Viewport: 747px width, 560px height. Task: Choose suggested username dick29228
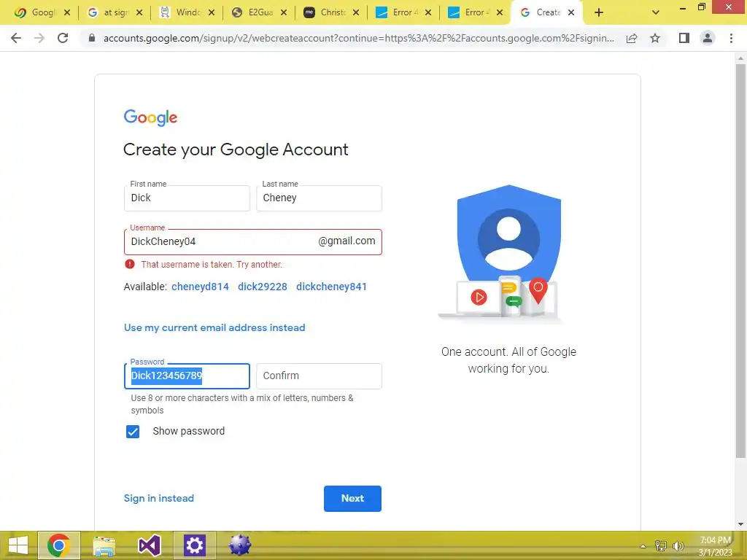[x=263, y=287]
